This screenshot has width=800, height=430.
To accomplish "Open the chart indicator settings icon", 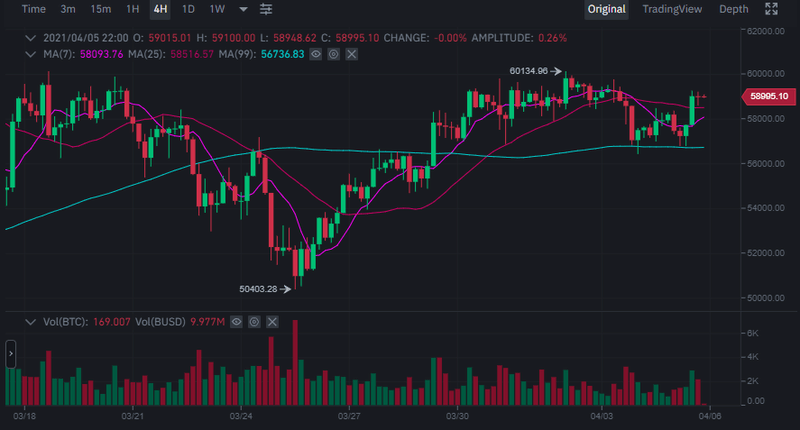I will pyautogui.click(x=266, y=9).
